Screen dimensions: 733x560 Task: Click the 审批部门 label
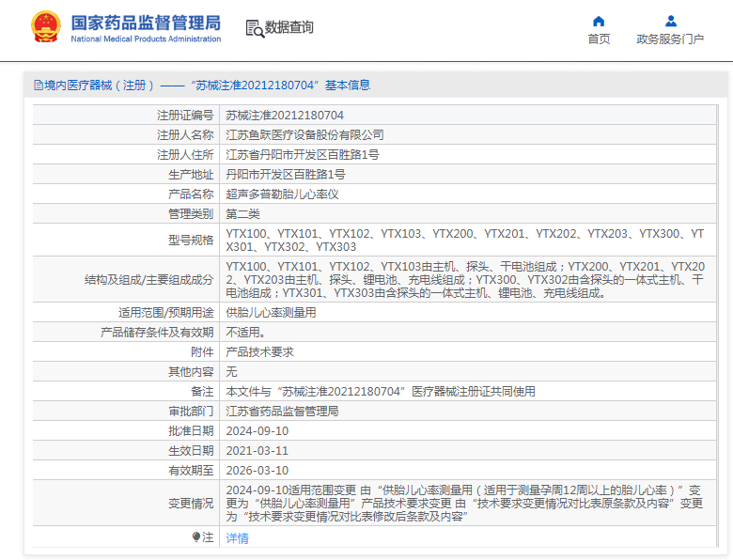pyautogui.click(x=191, y=411)
